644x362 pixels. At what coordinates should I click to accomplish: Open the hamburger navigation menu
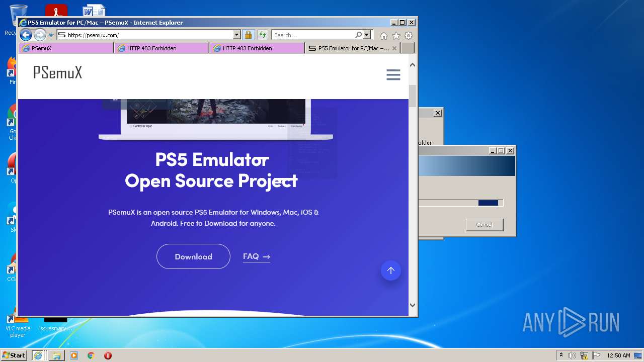(x=393, y=75)
